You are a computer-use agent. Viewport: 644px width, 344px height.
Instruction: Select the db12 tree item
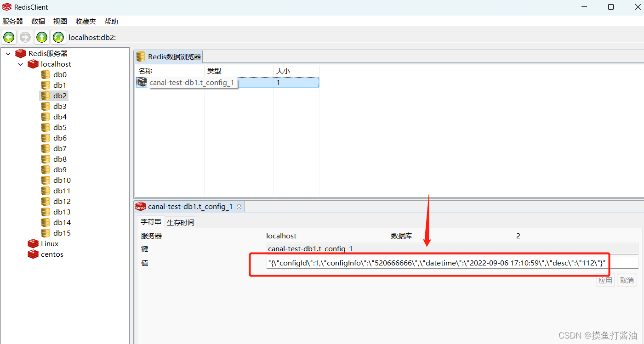point(56,201)
